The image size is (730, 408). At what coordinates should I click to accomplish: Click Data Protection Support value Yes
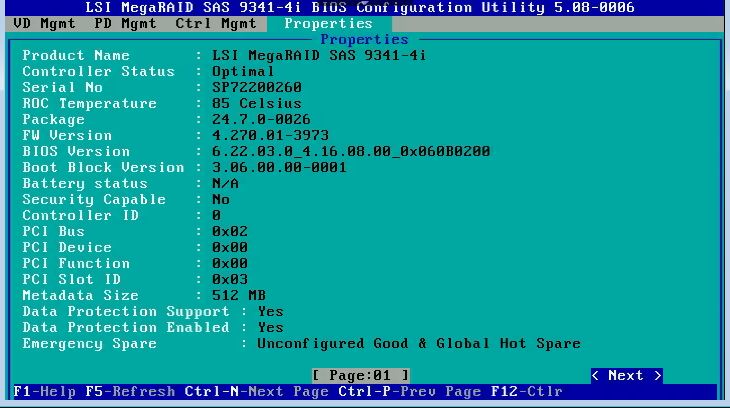[x=270, y=311]
